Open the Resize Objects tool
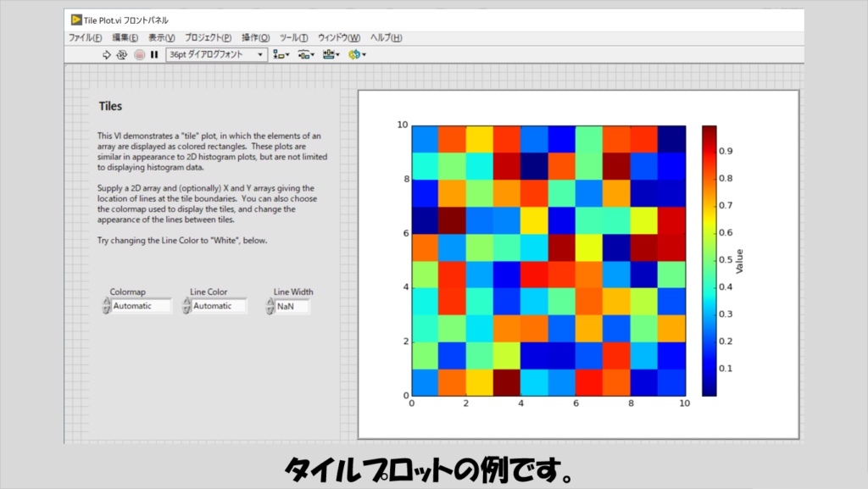This screenshot has width=868, height=489. [330, 55]
